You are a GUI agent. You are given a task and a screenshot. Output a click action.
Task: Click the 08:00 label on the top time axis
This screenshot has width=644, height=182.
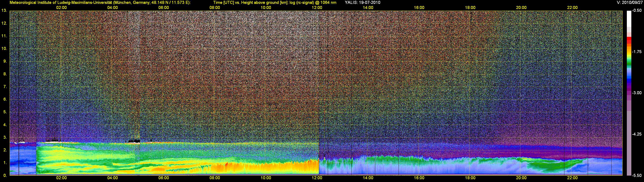[215, 8]
